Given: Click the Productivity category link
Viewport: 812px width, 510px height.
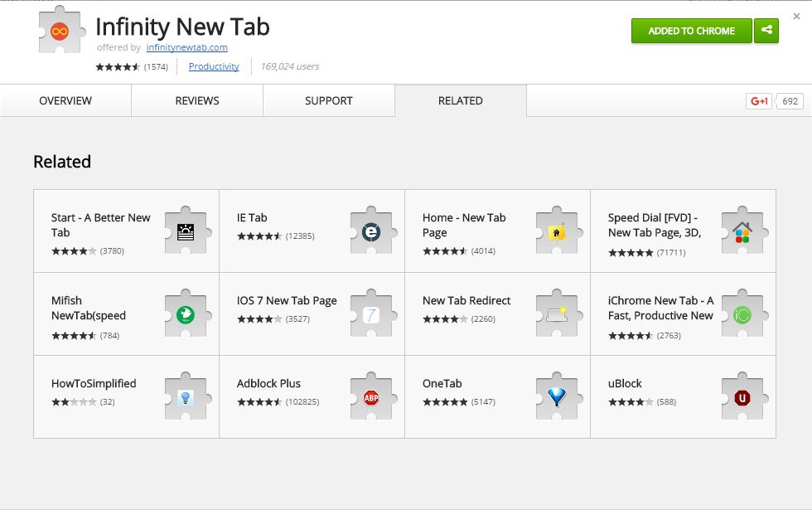Looking at the screenshot, I should 214,66.
